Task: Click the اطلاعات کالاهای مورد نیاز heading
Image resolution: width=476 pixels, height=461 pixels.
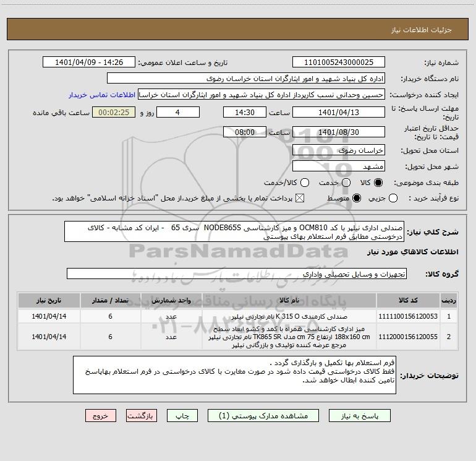Action: click(412, 252)
